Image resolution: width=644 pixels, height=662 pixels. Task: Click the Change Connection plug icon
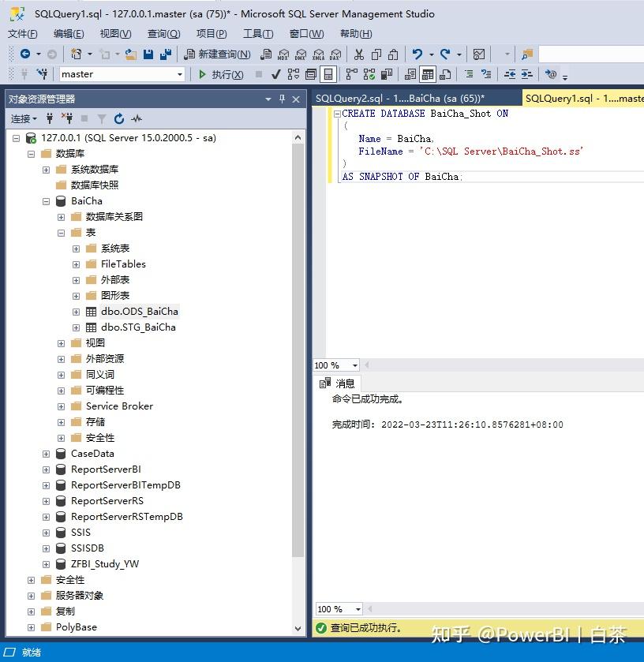point(42,74)
